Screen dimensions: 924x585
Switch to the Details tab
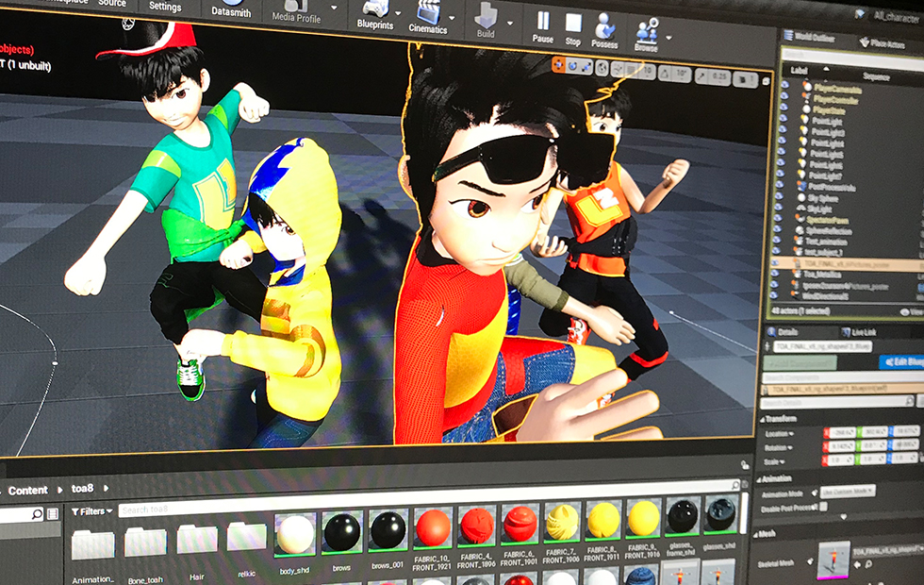point(784,331)
